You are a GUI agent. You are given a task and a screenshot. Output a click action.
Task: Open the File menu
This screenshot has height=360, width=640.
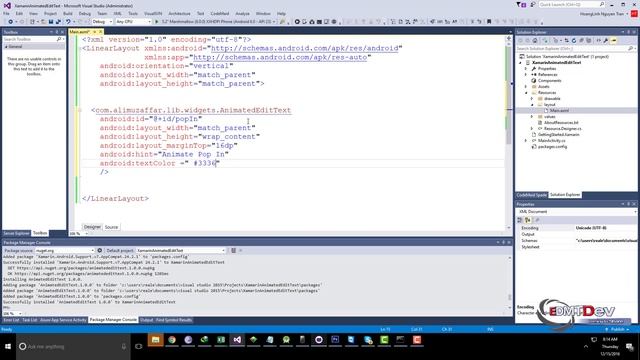pos(6,13)
